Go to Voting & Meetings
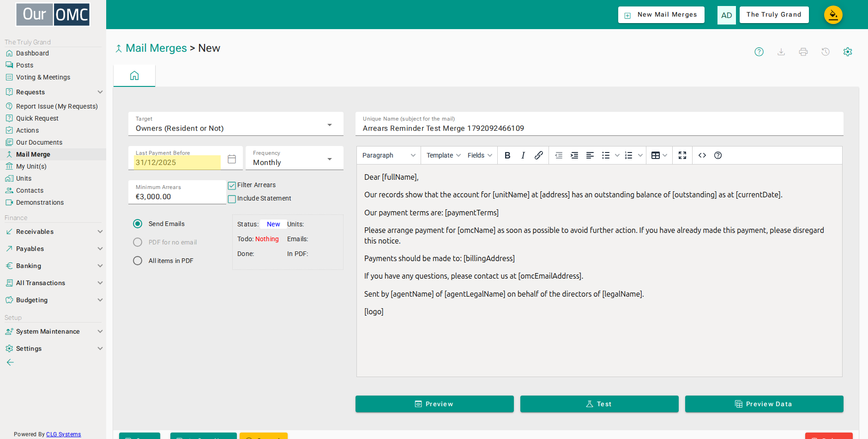Image resolution: width=868 pixels, height=439 pixels. [43, 77]
